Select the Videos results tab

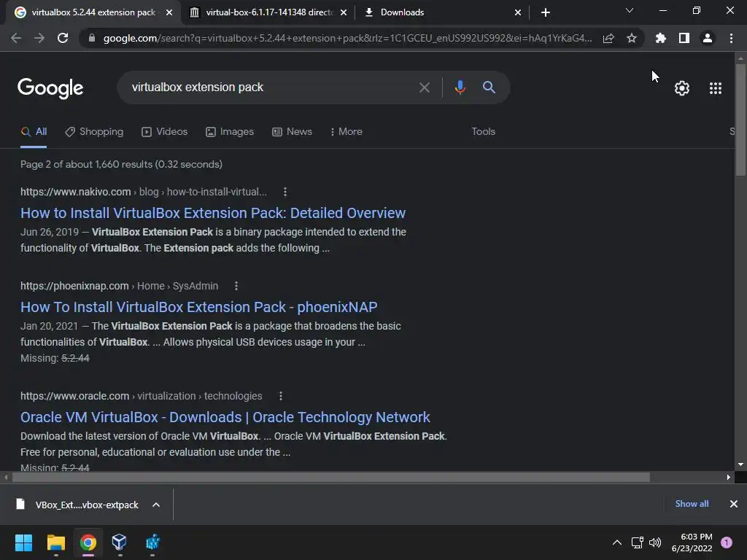click(x=165, y=132)
